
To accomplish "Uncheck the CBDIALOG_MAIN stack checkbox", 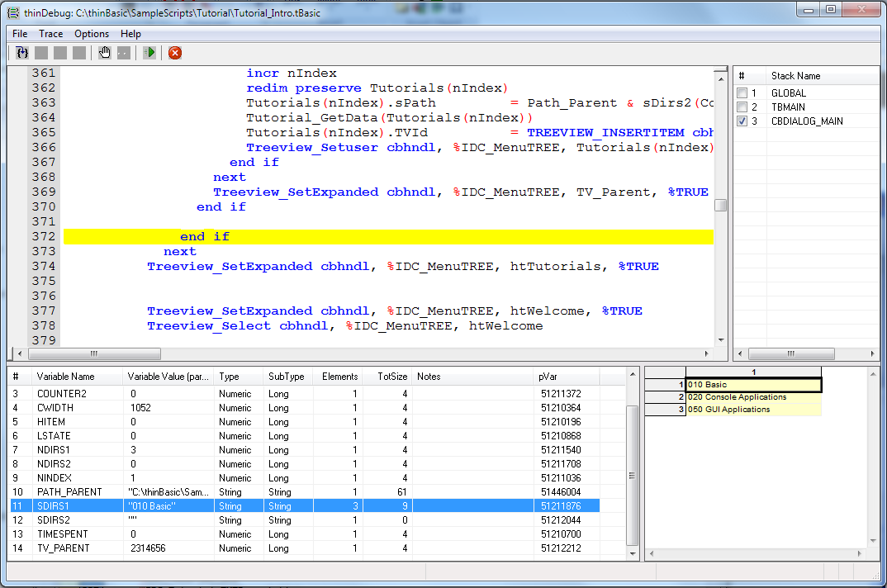I will click(742, 121).
